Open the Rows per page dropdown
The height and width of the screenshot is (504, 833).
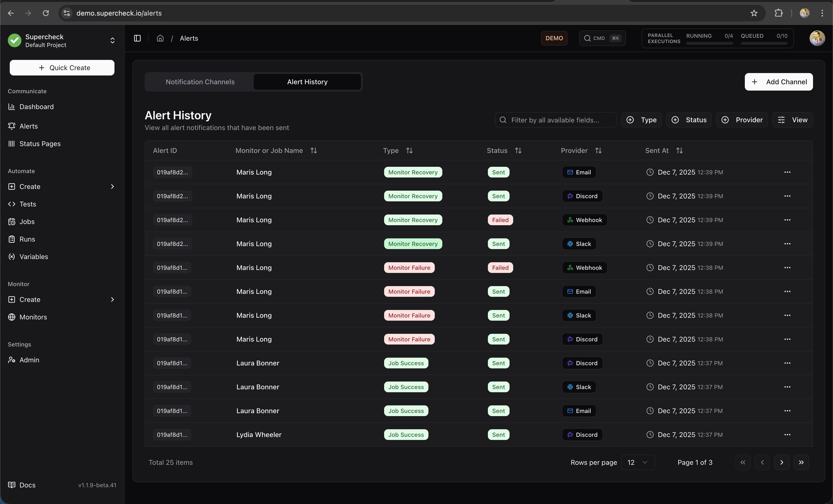point(638,462)
